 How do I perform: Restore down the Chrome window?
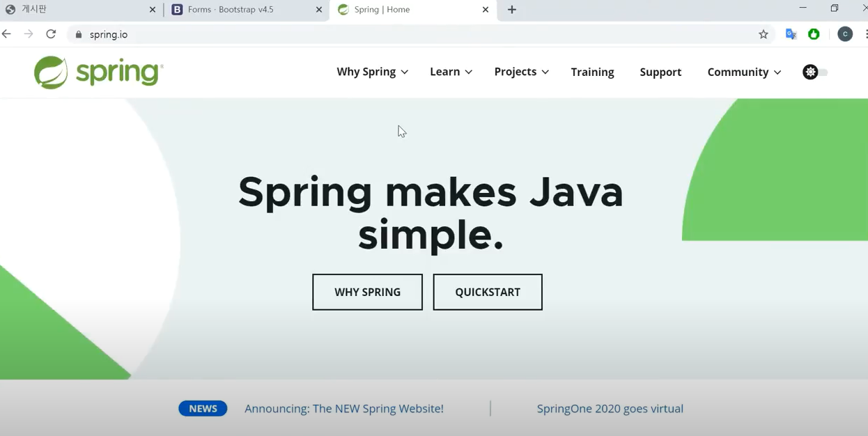pyautogui.click(x=835, y=8)
